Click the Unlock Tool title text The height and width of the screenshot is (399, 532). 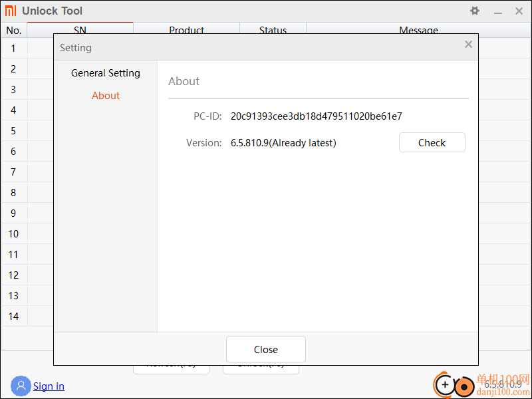(x=53, y=11)
